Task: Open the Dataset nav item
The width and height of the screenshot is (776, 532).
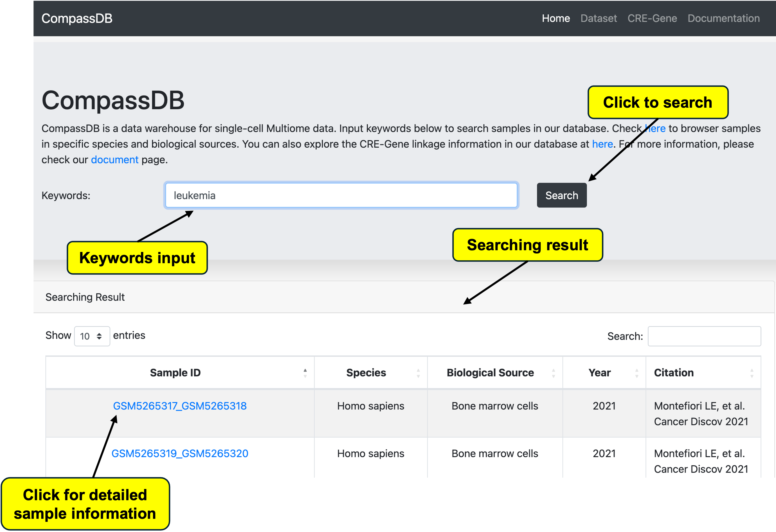Action: coord(598,18)
